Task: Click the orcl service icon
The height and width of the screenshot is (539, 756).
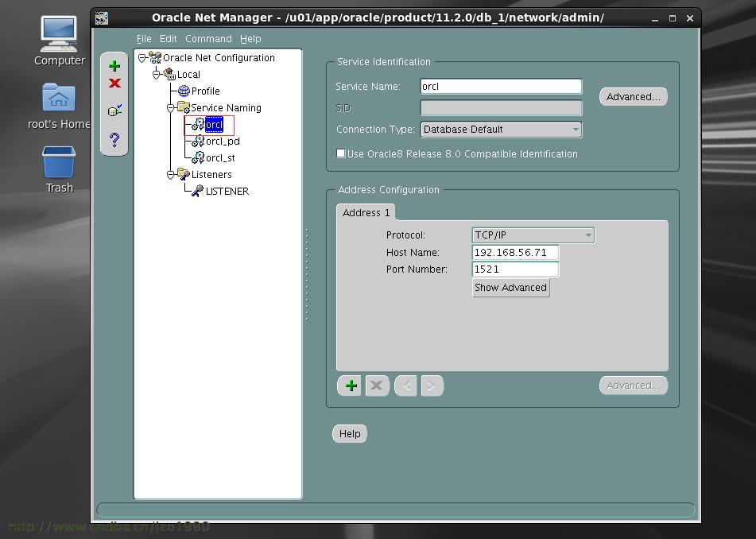Action: click(x=198, y=124)
